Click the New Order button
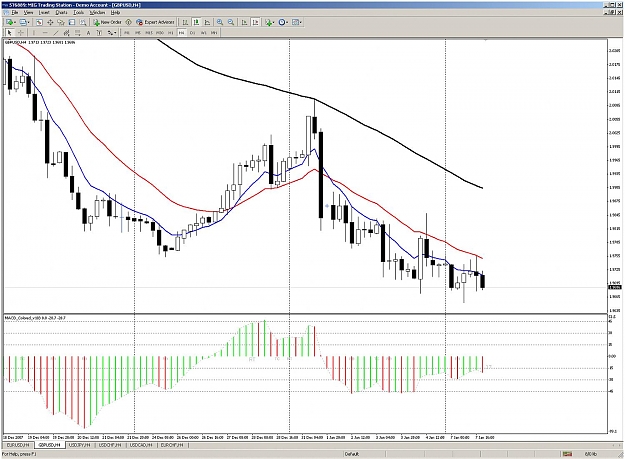The width and height of the screenshot is (625, 459). click(108, 22)
